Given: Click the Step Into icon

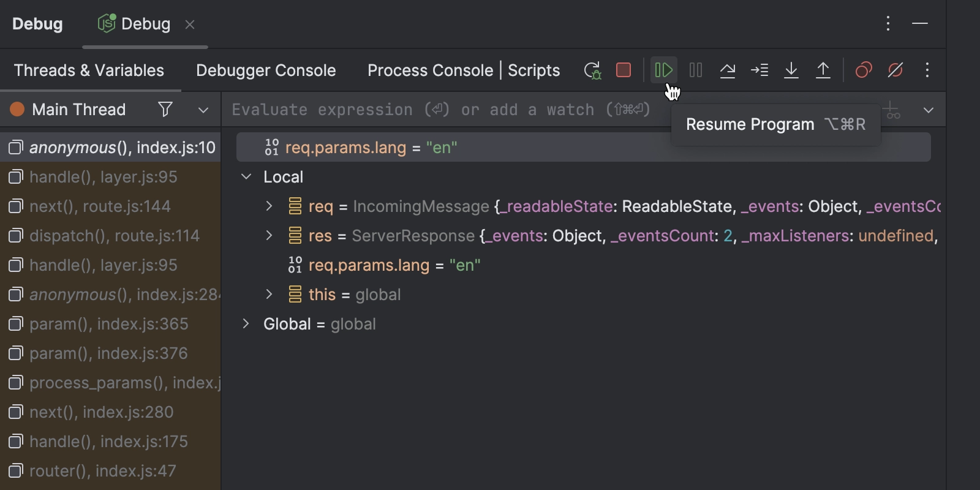Looking at the screenshot, I should pyautogui.click(x=759, y=70).
